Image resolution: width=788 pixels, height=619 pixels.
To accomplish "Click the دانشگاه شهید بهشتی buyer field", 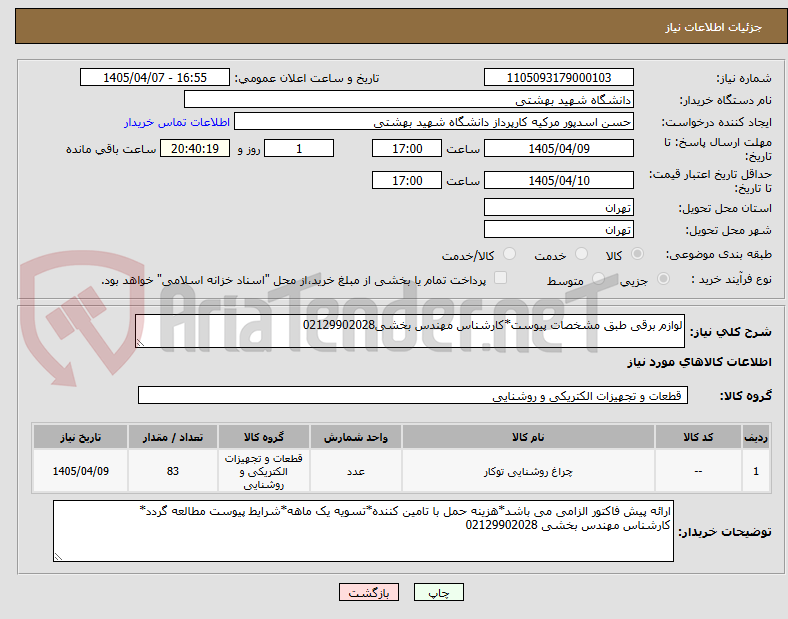I will pos(409,99).
